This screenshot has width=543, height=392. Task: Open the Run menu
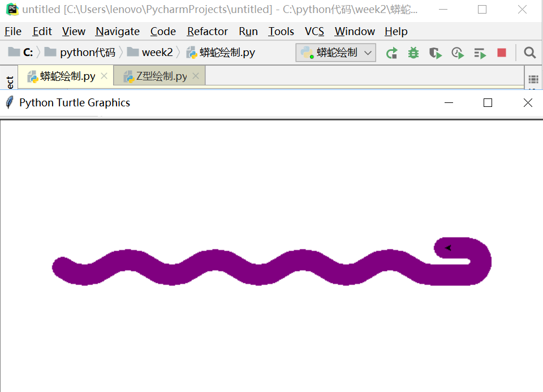click(248, 32)
